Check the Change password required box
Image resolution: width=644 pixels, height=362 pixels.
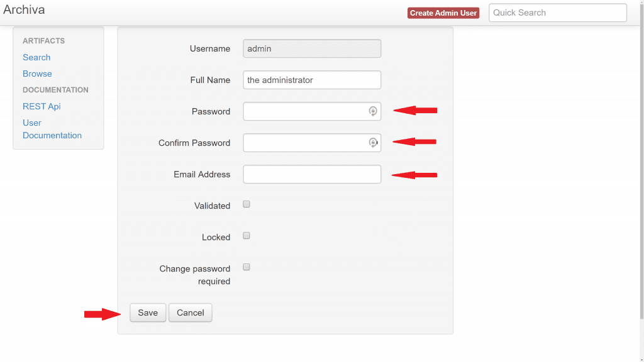click(x=247, y=267)
